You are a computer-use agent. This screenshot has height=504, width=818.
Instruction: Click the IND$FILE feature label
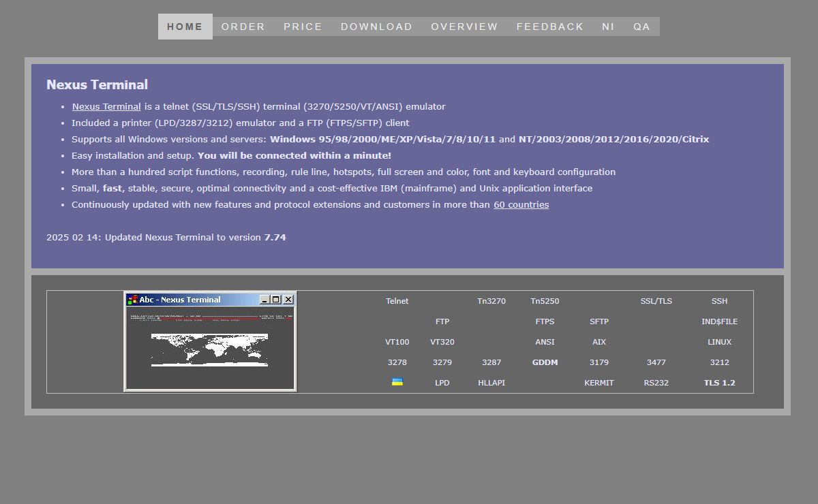(x=719, y=321)
